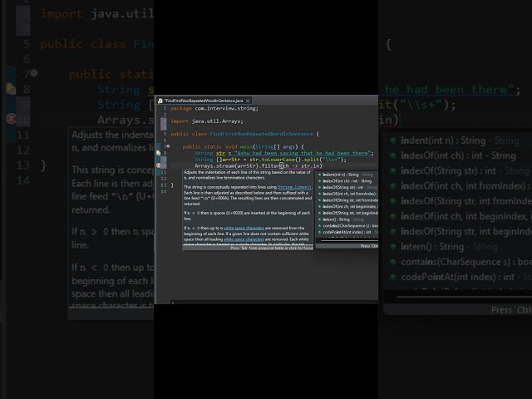Click the Java file icon in the editor tab
This screenshot has width=532, height=399.
[x=160, y=100]
